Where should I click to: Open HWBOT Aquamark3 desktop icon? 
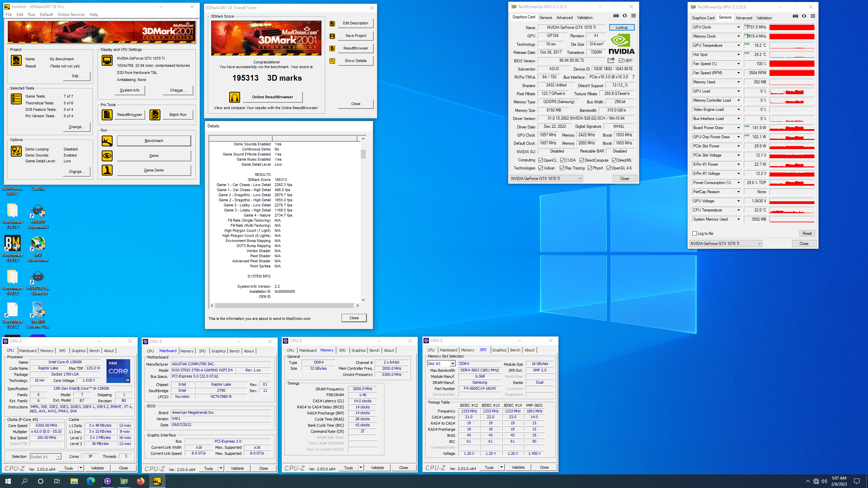coord(38,216)
